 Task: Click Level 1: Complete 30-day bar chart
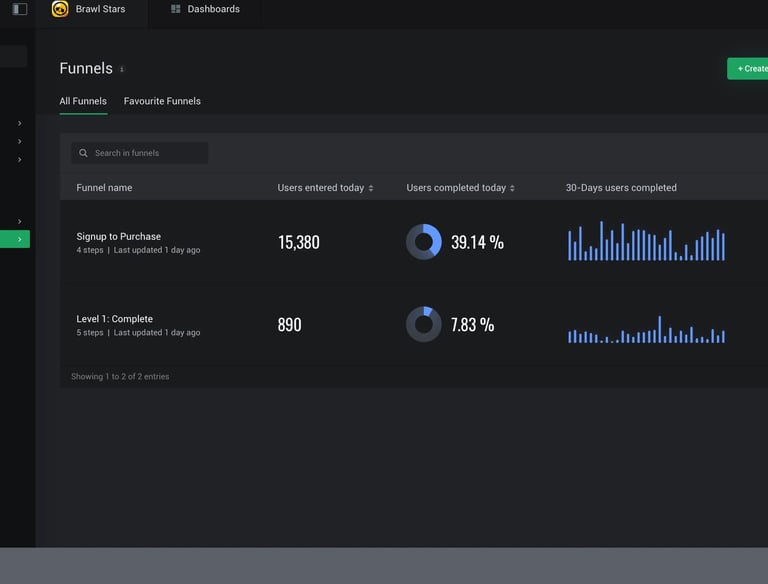point(647,330)
